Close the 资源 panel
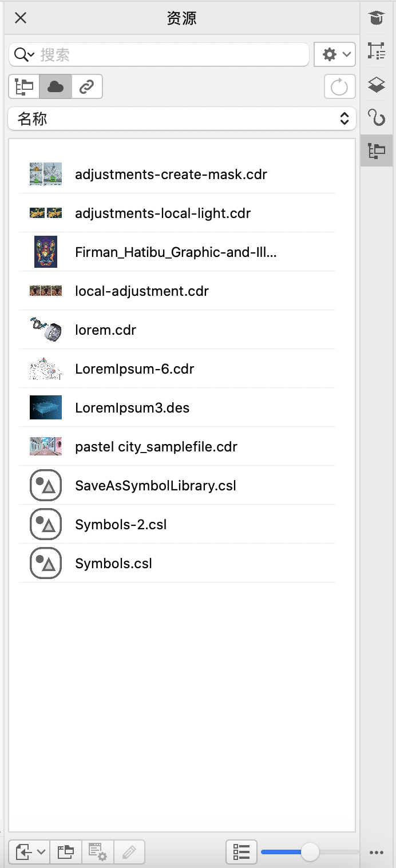Viewport: 396px width, 868px height. tap(21, 18)
